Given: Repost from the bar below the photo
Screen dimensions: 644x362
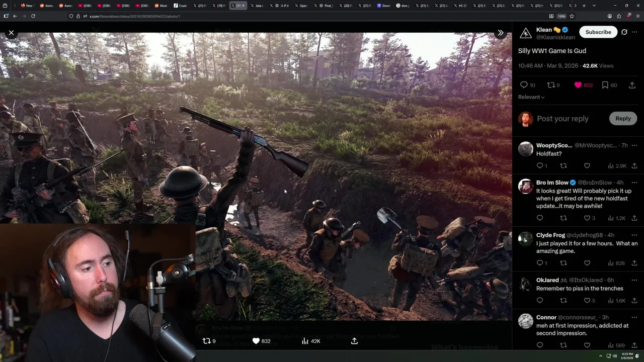Looking at the screenshot, I should click(208, 341).
